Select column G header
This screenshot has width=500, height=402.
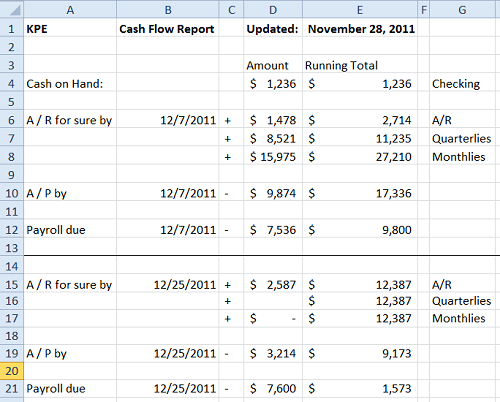462,10
